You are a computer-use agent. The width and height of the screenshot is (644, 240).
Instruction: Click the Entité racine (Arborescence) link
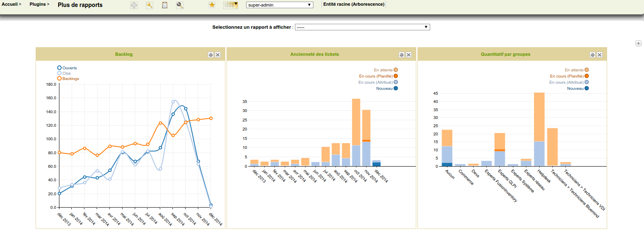click(x=354, y=4)
